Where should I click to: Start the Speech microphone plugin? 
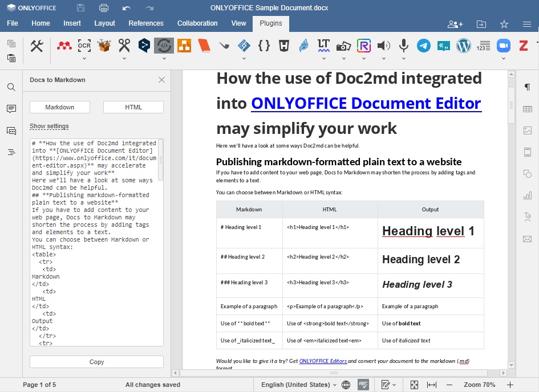point(404,46)
